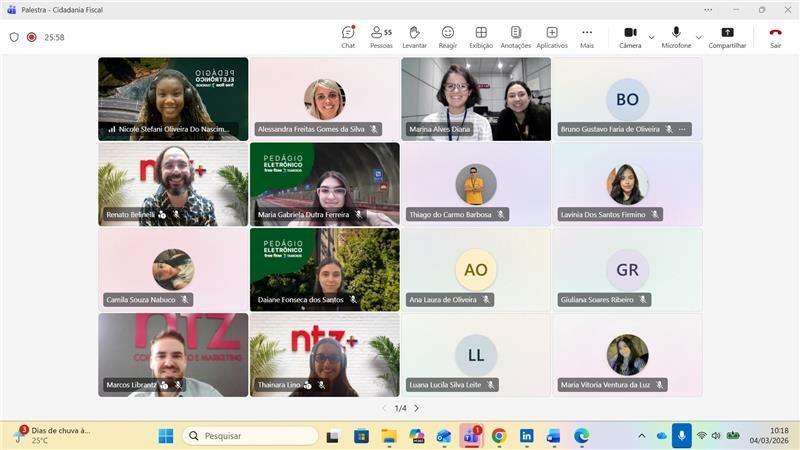800x450 pixels.
Task: Show the Pessoas participants list
Action: 381,37
